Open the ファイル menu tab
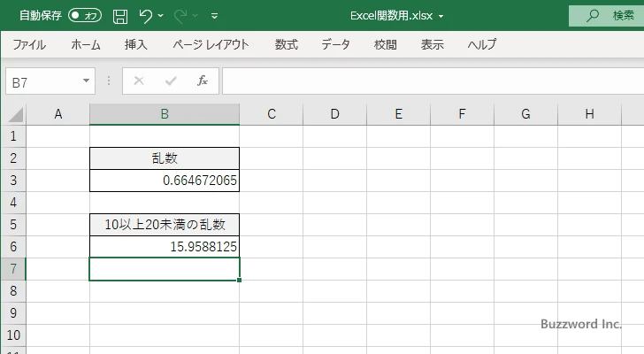Screen dimensions: 644x354 (29, 44)
